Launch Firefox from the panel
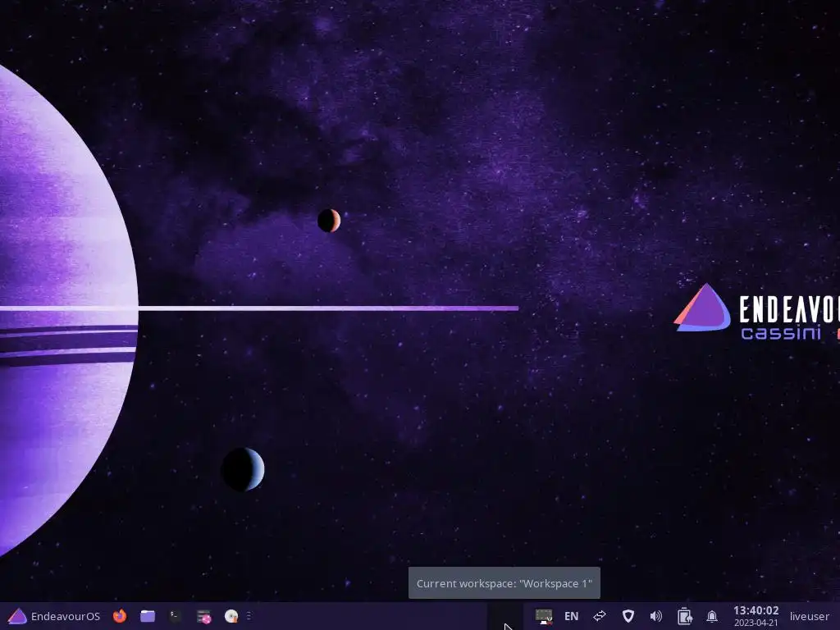 pyautogui.click(x=120, y=616)
